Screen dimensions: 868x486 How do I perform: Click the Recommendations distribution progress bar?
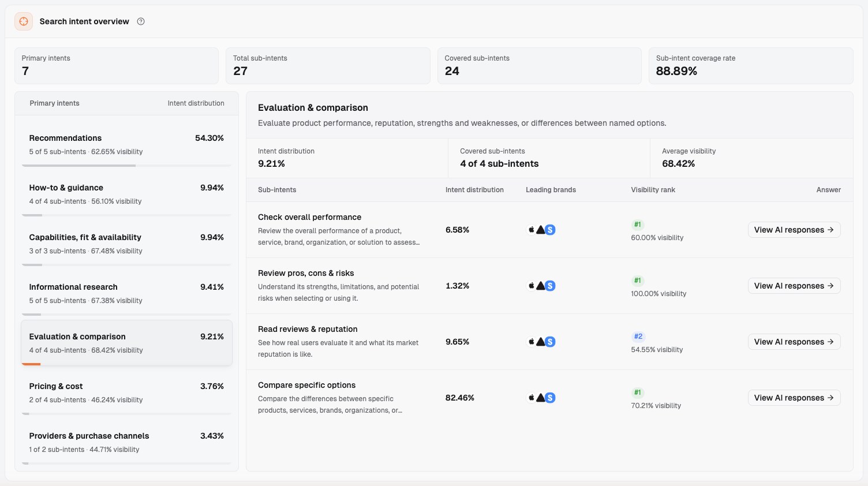coord(126,166)
